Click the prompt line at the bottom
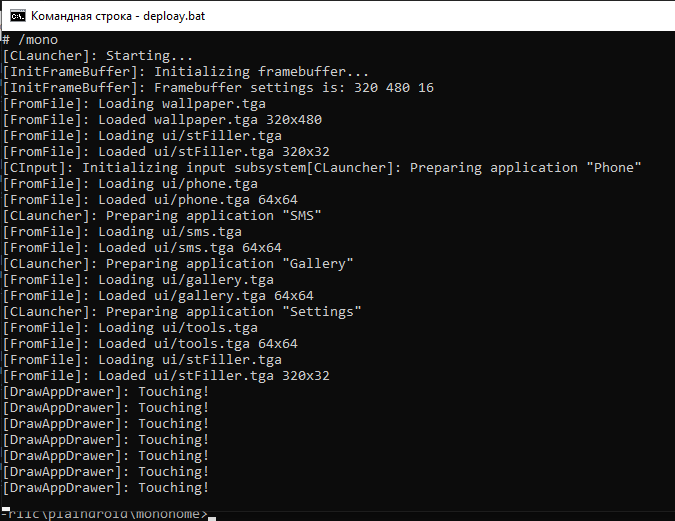The height and width of the screenshot is (521, 675). click(x=105, y=513)
